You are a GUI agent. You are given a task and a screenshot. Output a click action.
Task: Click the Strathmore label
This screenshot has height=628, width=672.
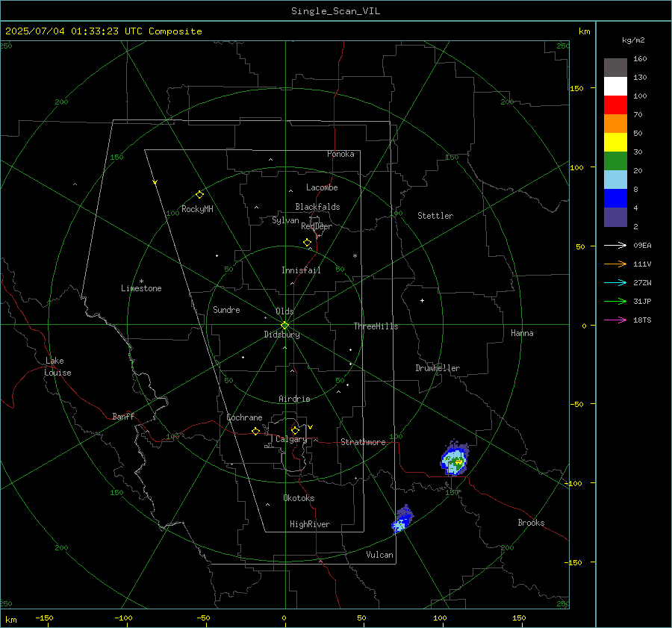[363, 442]
